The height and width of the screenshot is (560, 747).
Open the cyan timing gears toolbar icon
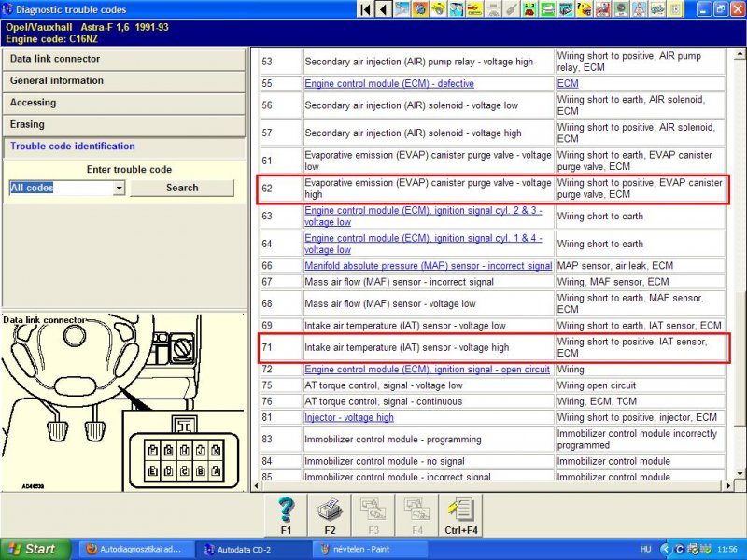457,9
